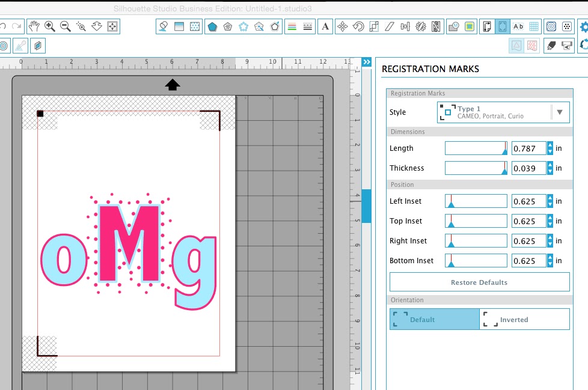Select the Pan hand tool
This screenshot has height=390, width=588.
click(34, 26)
